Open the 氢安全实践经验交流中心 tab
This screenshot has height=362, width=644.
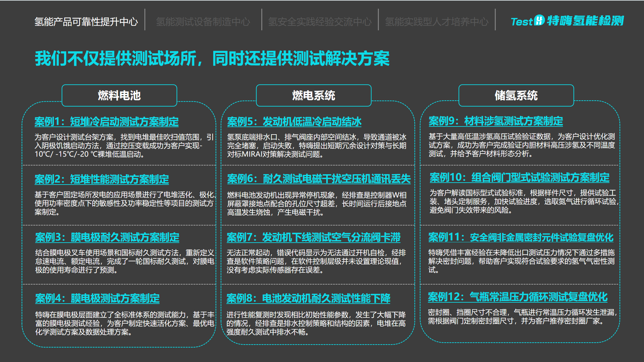coord(320,22)
